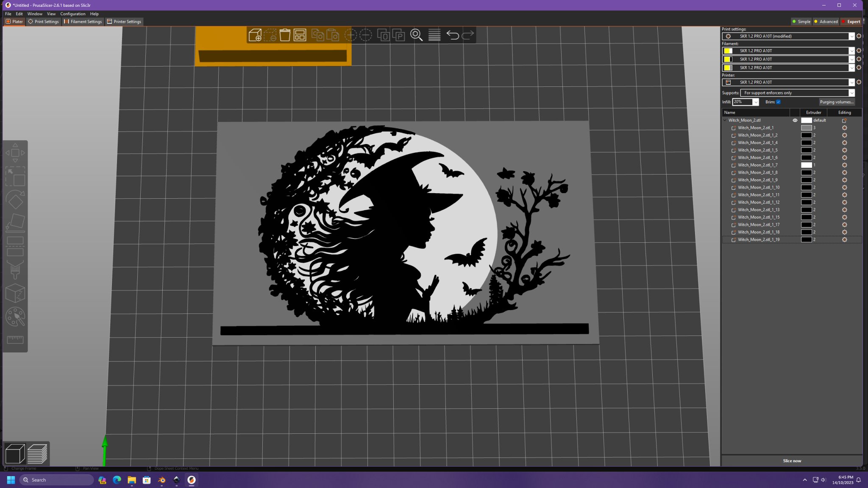
Task: Click first filament yellow color swatch
Action: click(728, 51)
